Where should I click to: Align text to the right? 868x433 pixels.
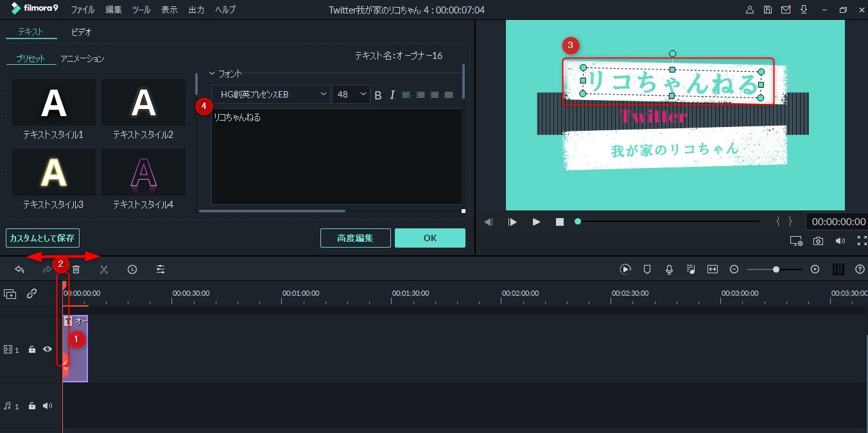(x=435, y=95)
